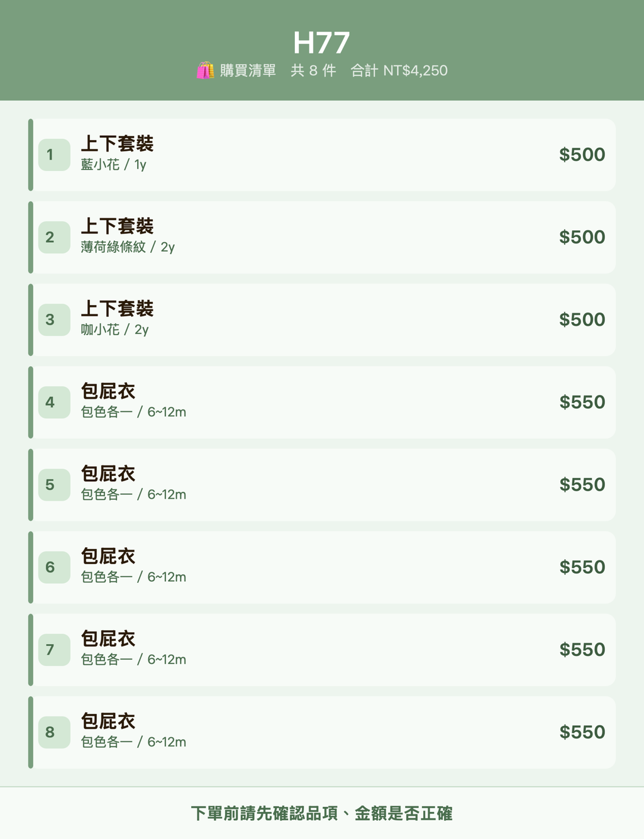The height and width of the screenshot is (839, 644).
Task: Click the $500 price of item 1
Action: tap(582, 155)
